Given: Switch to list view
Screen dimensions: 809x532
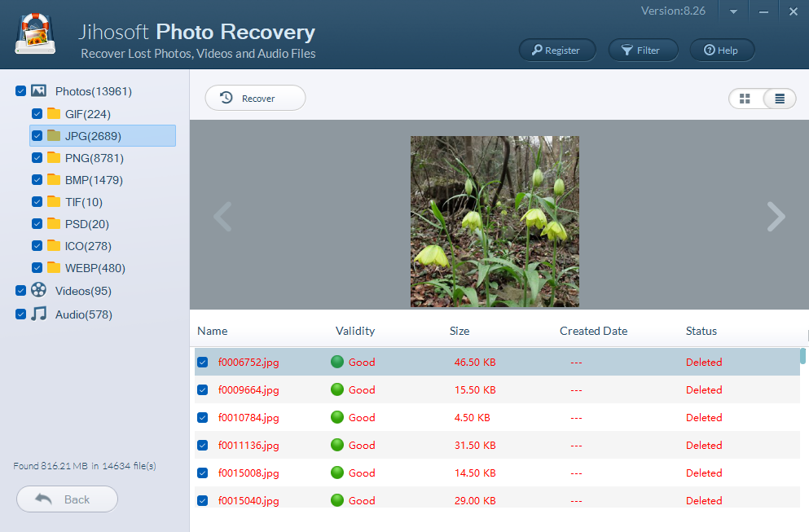Looking at the screenshot, I should click(780, 99).
